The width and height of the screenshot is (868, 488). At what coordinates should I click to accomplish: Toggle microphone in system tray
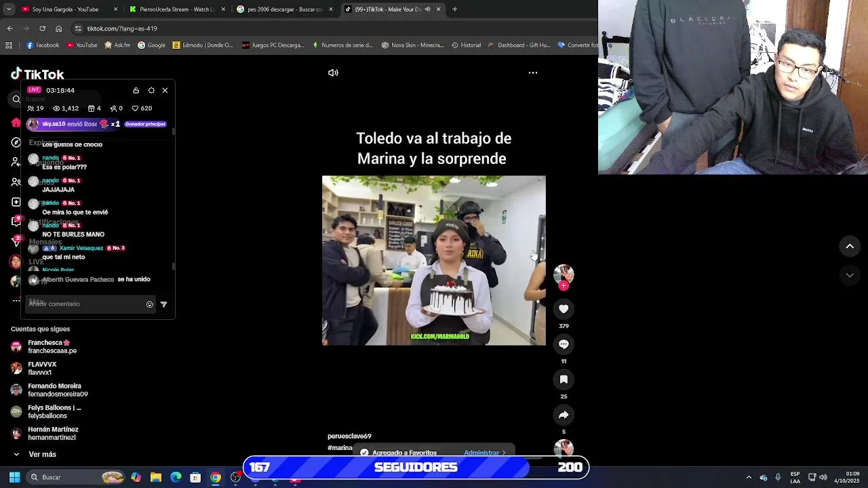pos(778,477)
